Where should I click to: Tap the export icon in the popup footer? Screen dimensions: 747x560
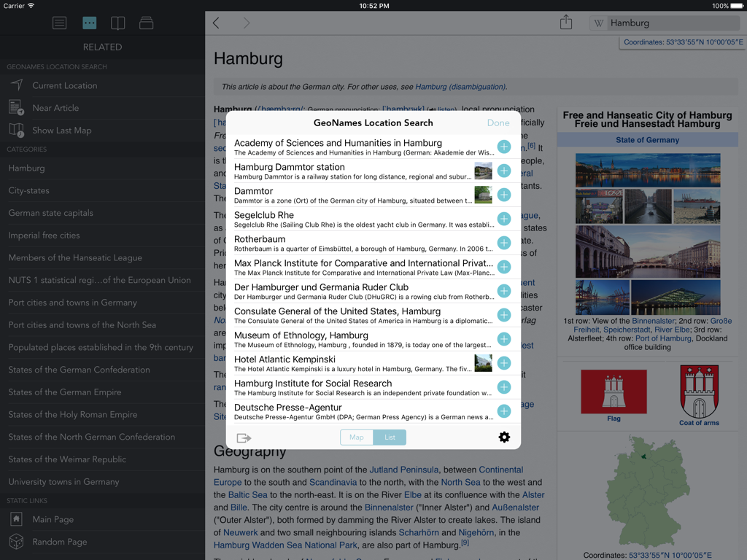(244, 437)
